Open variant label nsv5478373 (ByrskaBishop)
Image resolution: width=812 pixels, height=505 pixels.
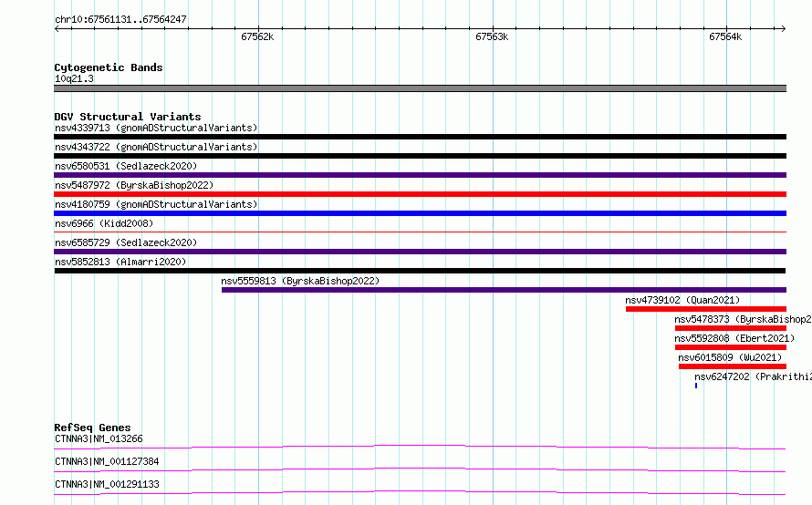[744, 319]
